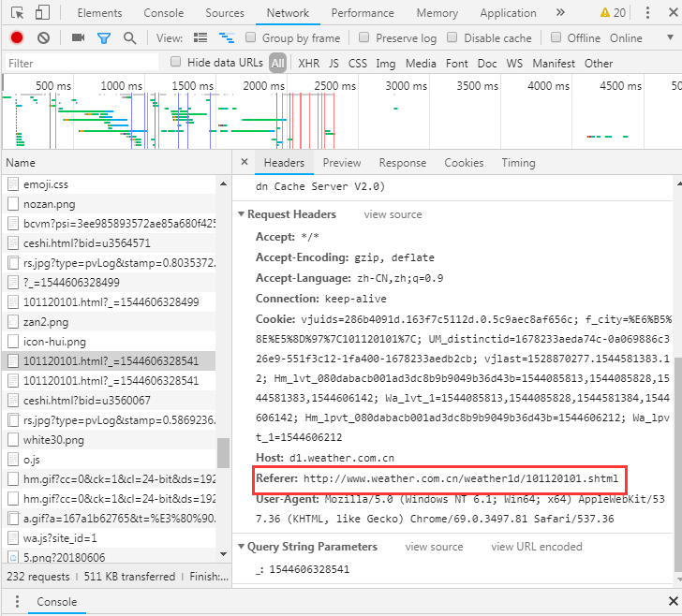Open the network search magnifier
Image resolution: width=682 pixels, height=616 pixels.
[x=129, y=38]
